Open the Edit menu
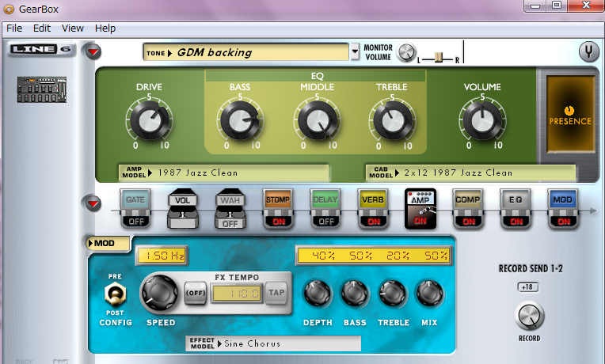Image resolution: width=605 pixels, height=364 pixels. 42,28
